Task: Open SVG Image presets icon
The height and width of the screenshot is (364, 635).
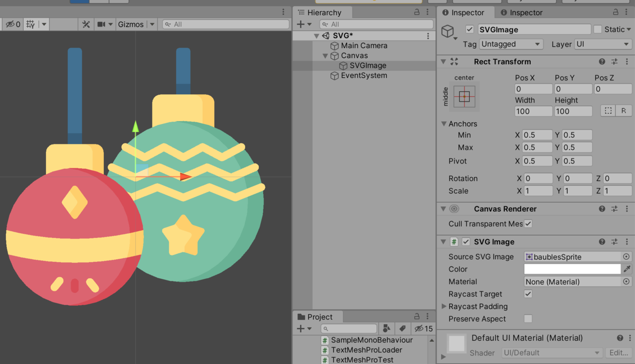Action: pos(615,242)
